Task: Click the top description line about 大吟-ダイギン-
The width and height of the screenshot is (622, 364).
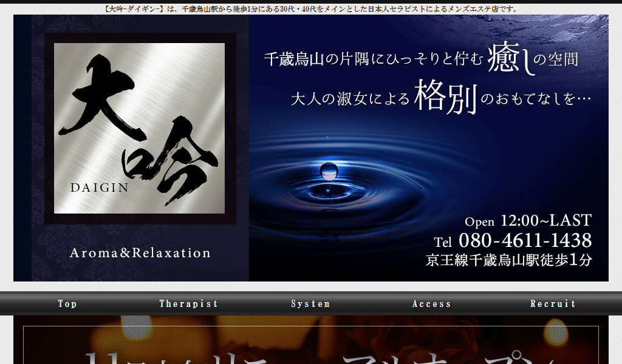Action: pos(311,8)
